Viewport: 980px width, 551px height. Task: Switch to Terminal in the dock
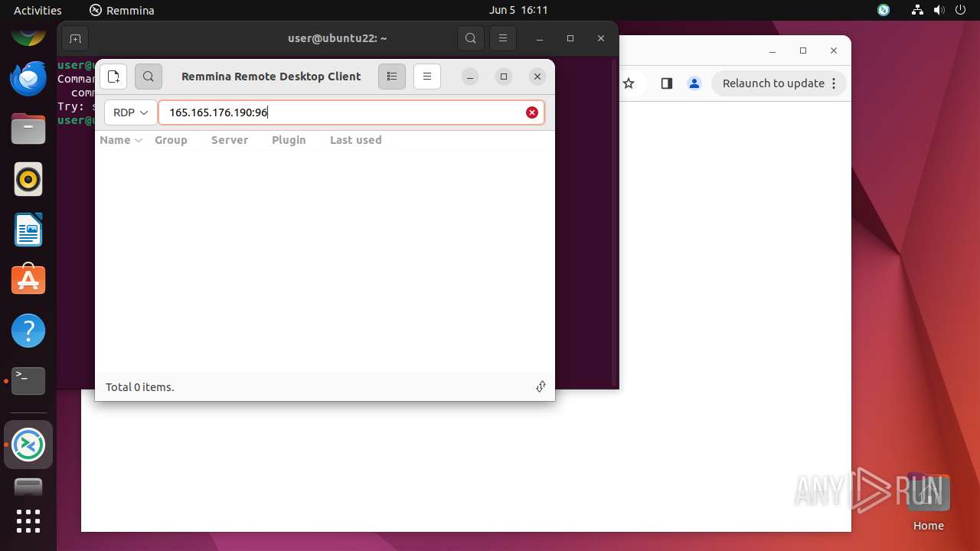point(28,381)
